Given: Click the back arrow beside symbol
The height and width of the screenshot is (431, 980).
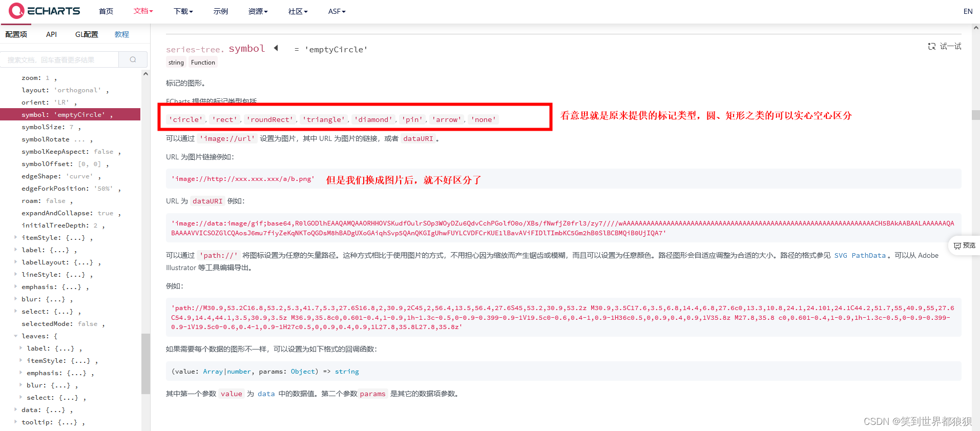Looking at the screenshot, I should (x=276, y=48).
